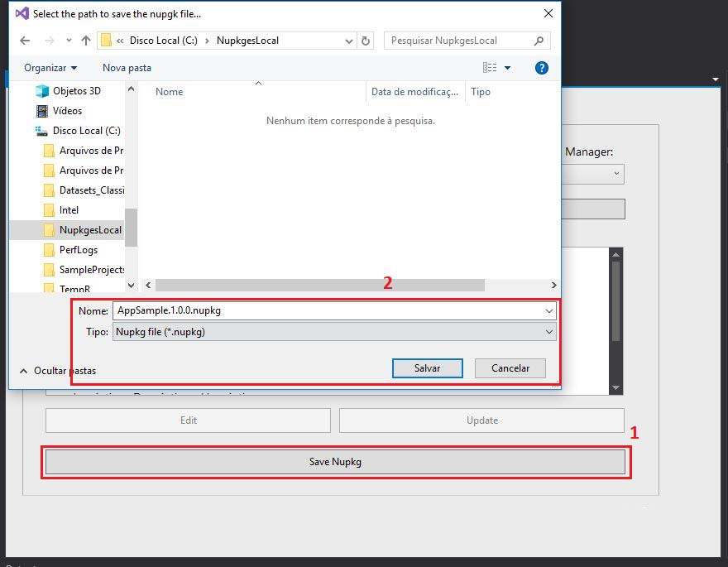Navigate up to the parent folder

click(x=86, y=39)
